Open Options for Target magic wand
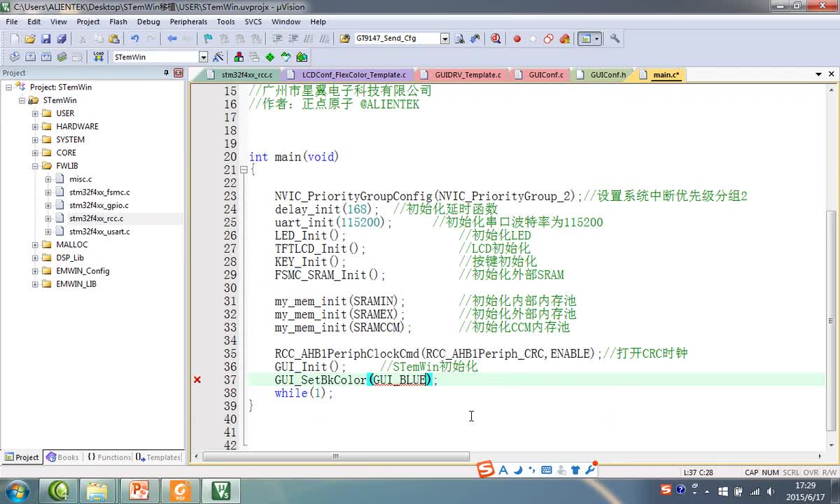The width and height of the screenshot is (840, 504). [218, 57]
